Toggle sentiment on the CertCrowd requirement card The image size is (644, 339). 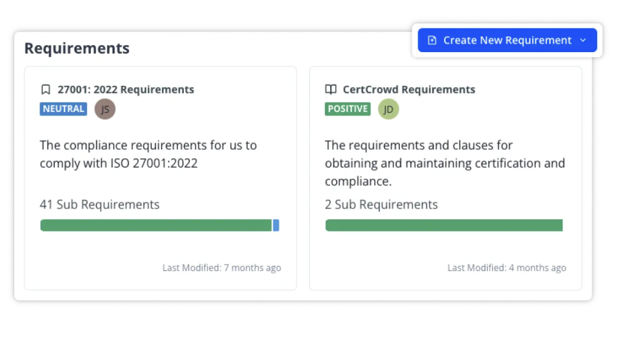[x=348, y=109]
